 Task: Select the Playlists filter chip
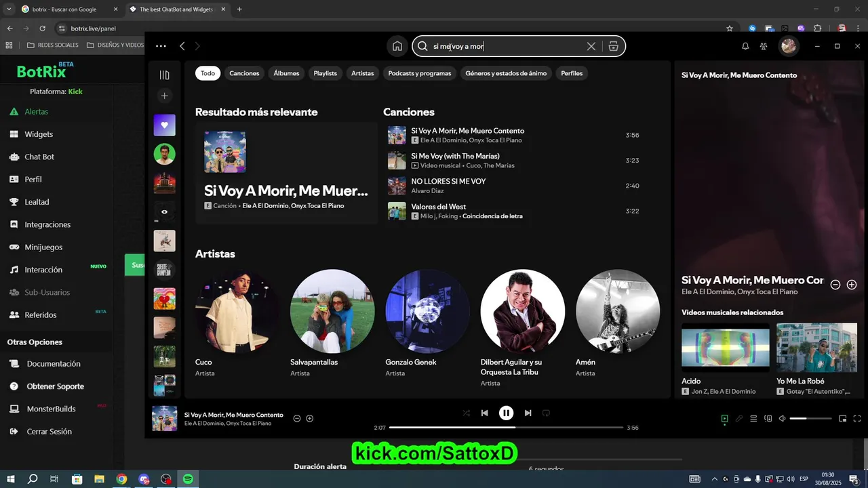(x=325, y=73)
